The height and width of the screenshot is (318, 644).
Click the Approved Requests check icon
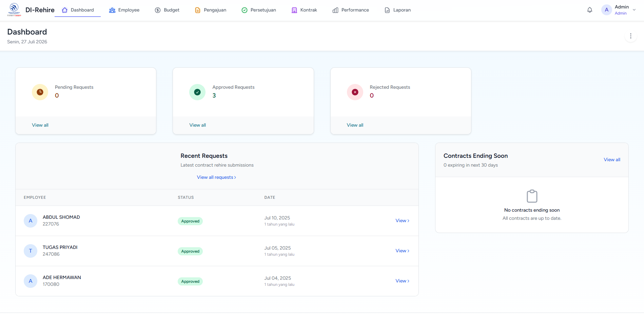(197, 92)
